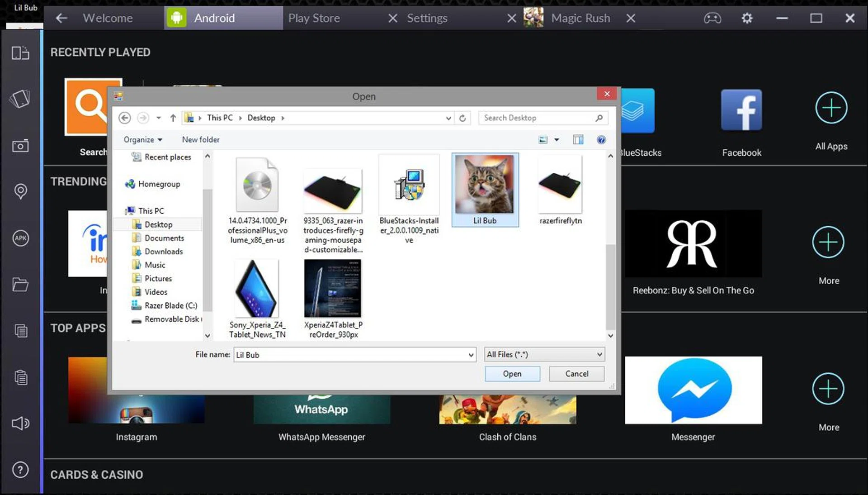868x495 pixels.
Task: Expand the Organize dropdown menu
Action: click(142, 140)
